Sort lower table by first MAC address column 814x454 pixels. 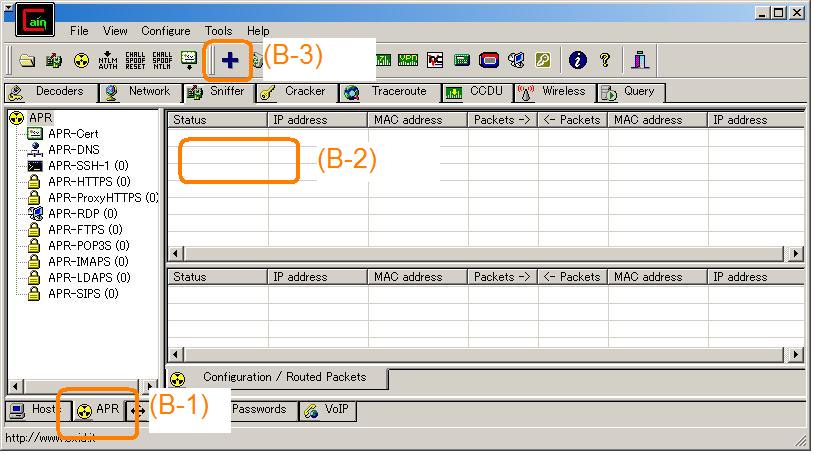pyautogui.click(x=417, y=277)
